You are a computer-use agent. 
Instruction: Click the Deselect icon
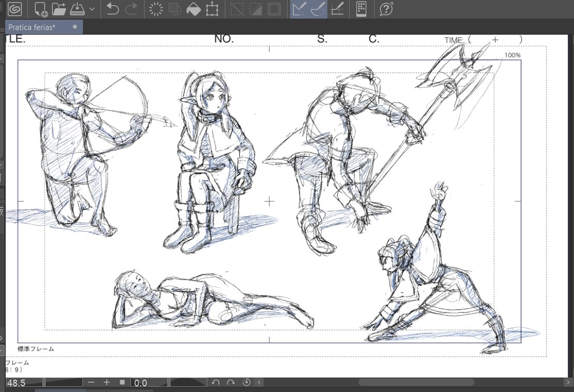click(237, 9)
